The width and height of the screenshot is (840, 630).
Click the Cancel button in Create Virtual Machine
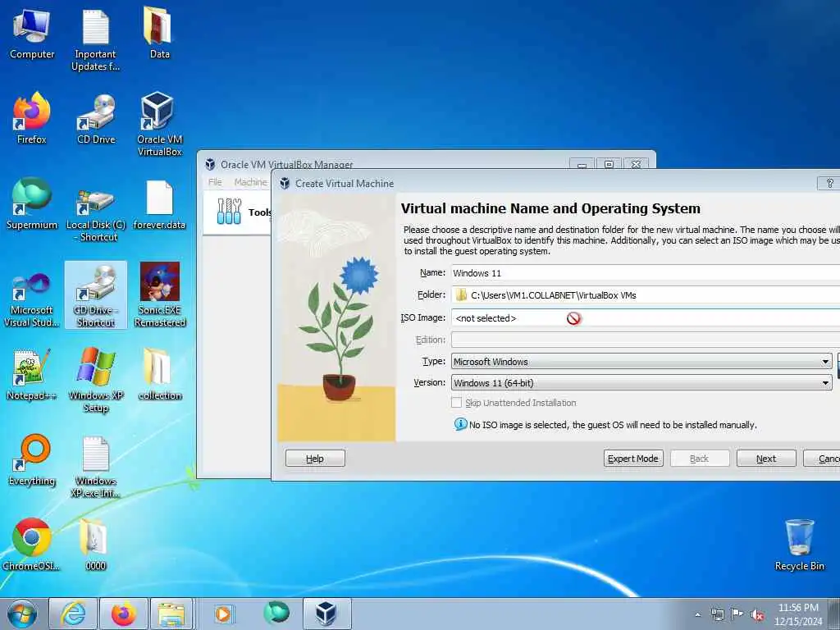click(822, 459)
